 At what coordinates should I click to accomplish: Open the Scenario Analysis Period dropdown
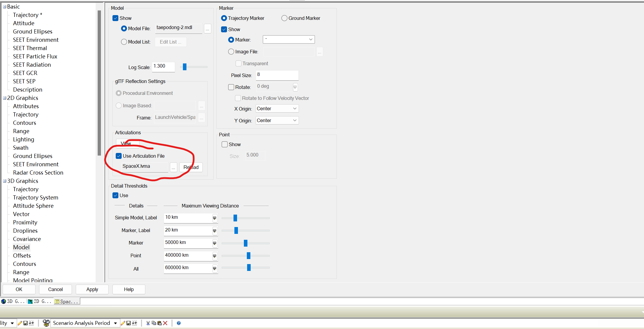[115, 323]
